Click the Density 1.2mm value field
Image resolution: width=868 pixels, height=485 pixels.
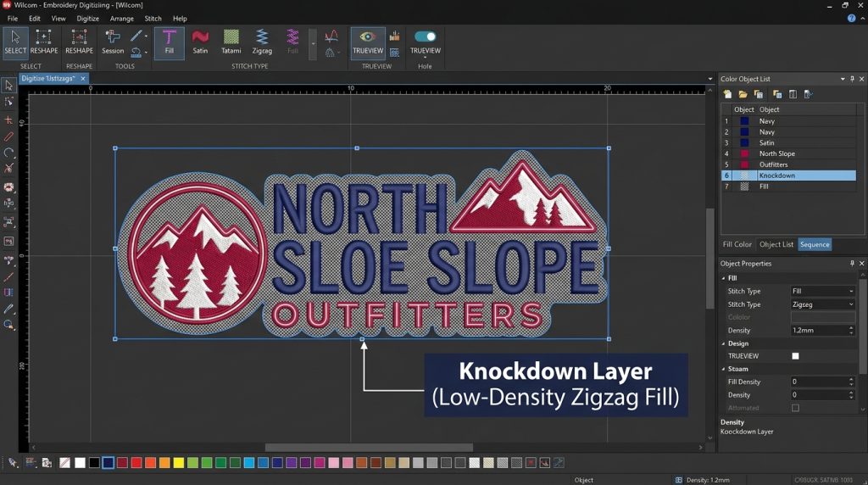tap(819, 330)
